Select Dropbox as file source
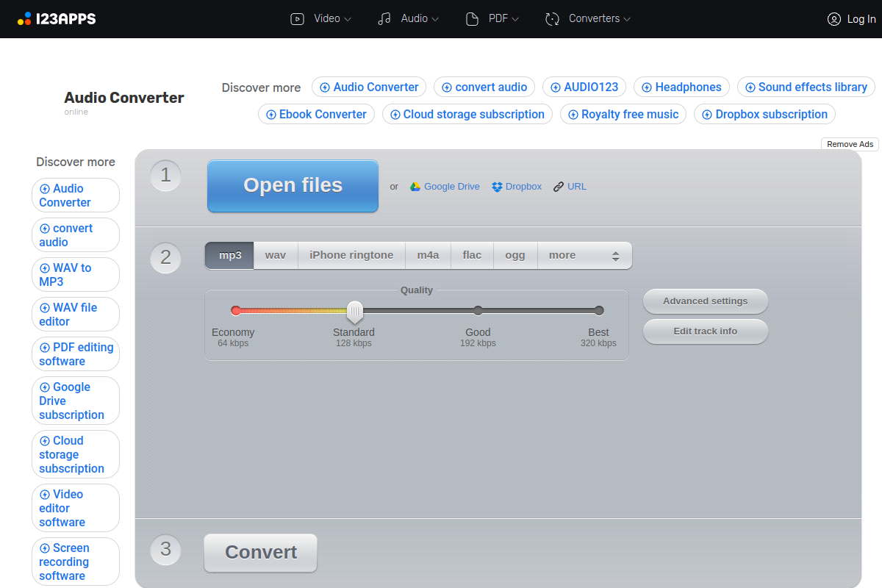Viewport: 882px width, 588px height. click(516, 186)
